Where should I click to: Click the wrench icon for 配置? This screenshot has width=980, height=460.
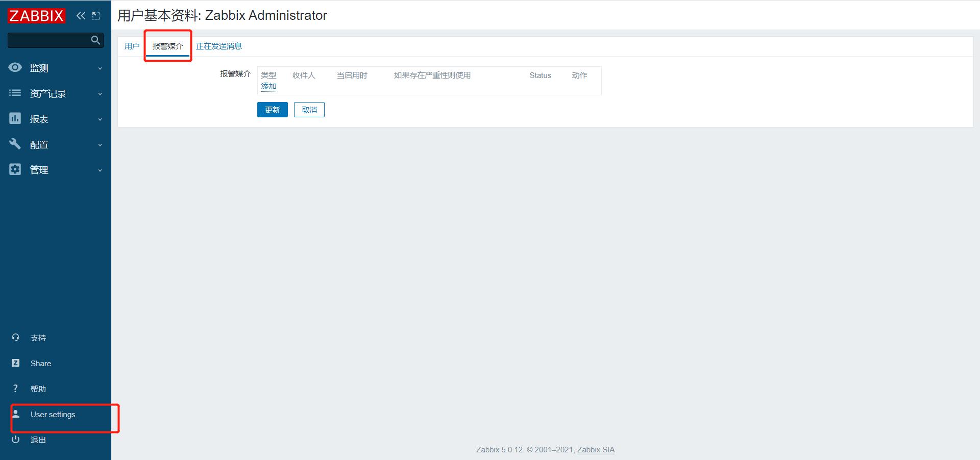(15, 144)
